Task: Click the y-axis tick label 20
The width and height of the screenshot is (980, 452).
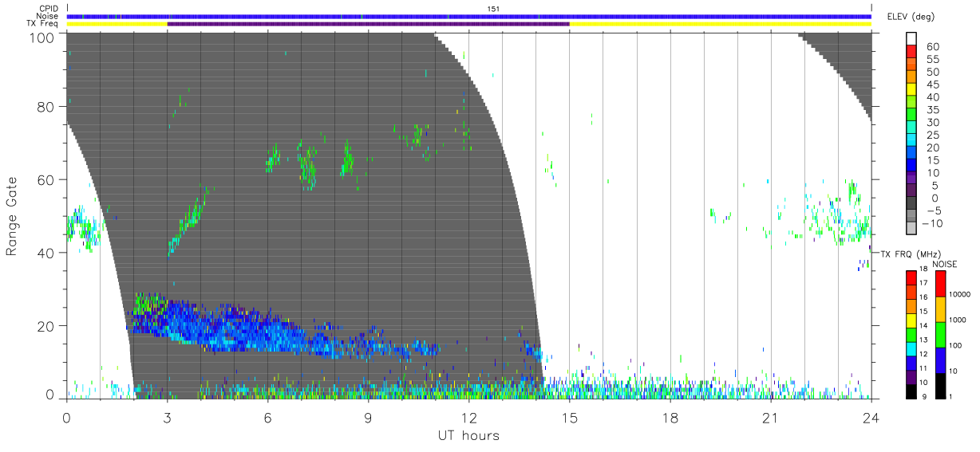Action: [x=44, y=327]
